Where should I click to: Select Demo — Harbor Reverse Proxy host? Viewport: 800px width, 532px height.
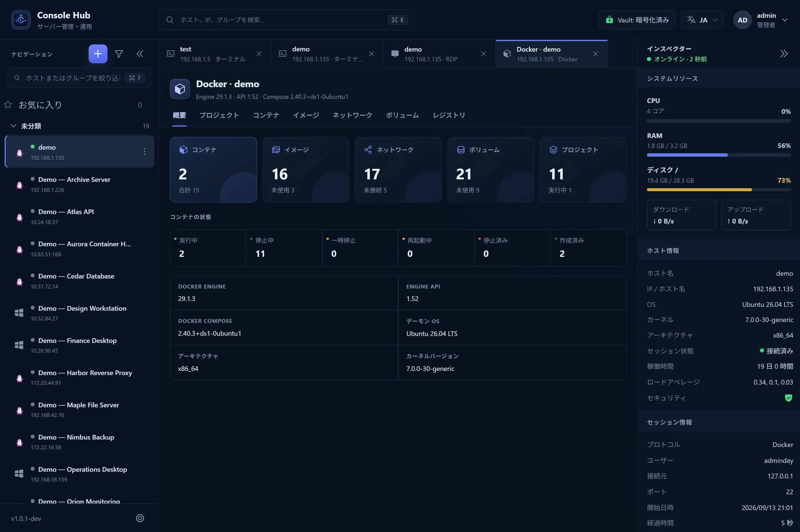pyautogui.click(x=79, y=377)
